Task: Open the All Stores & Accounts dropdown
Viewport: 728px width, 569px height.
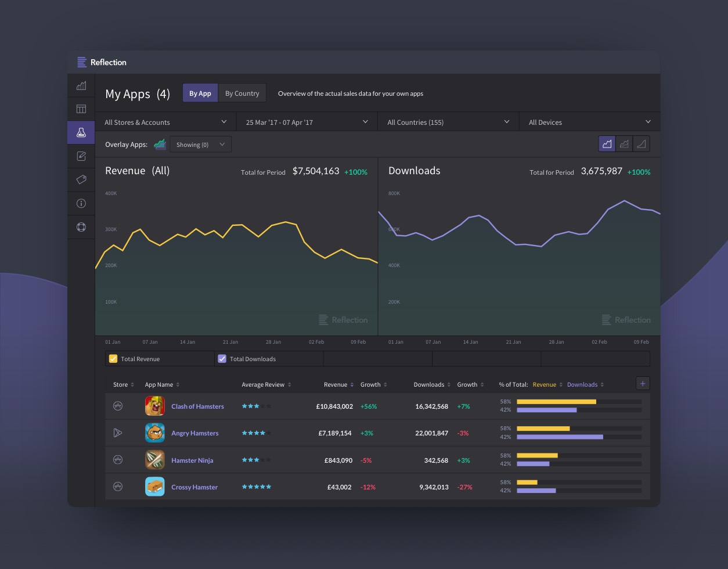Action: [x=167, y=122]
